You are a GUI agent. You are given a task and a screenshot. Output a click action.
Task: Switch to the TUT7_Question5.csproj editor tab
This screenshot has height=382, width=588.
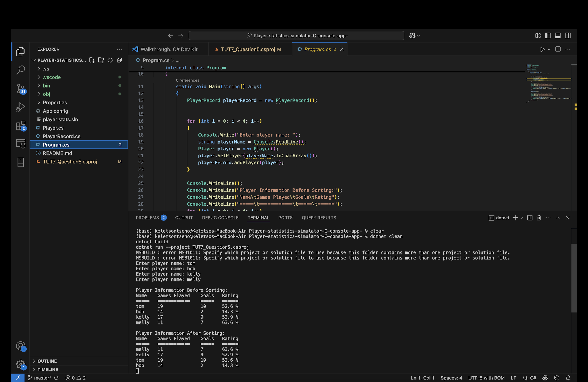tap(250, 49)
